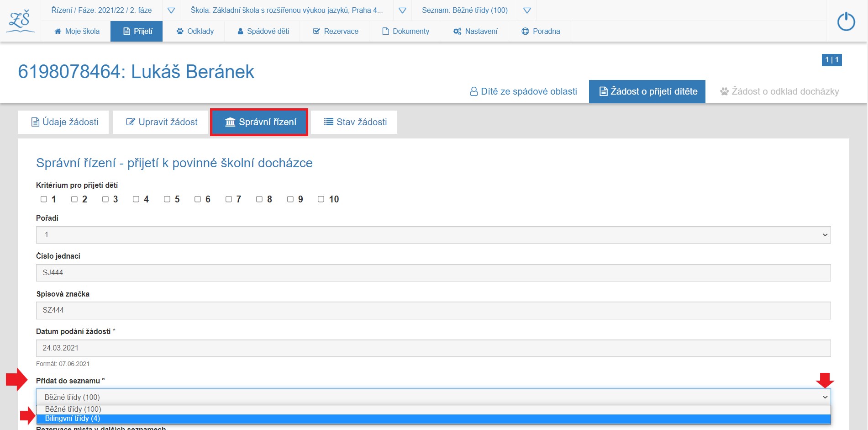Switch to Správní řízení tab
The width and height of the screenshot is (868, 430).
(x=259, y=122)
